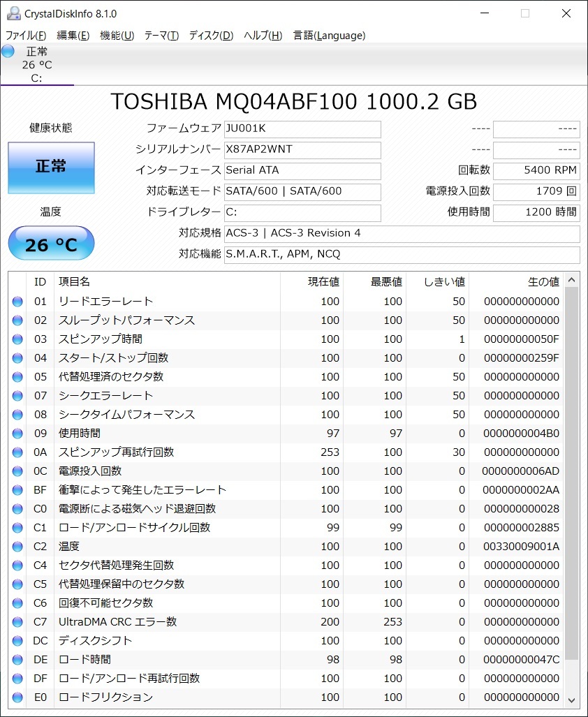Click the ファームウェア field showing JU001K
The height and width of the screenshot is (717, 588).
click(302, 129)
